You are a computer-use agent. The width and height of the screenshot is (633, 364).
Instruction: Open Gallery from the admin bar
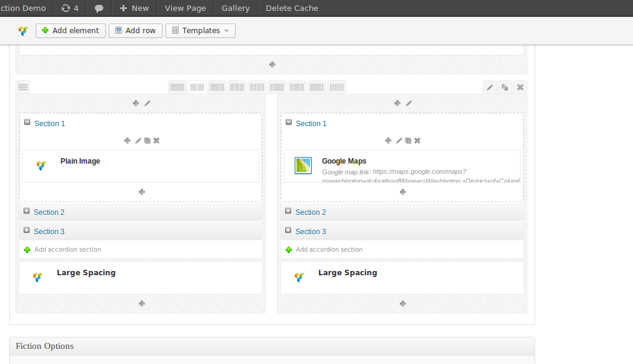[x=236, y=8]
